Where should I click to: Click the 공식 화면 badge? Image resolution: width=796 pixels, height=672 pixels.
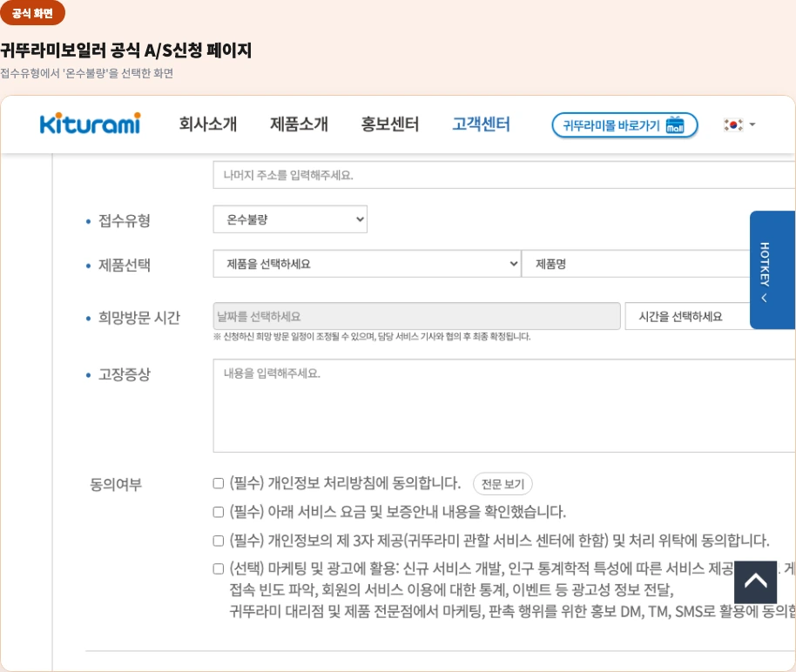click(32, 13)
